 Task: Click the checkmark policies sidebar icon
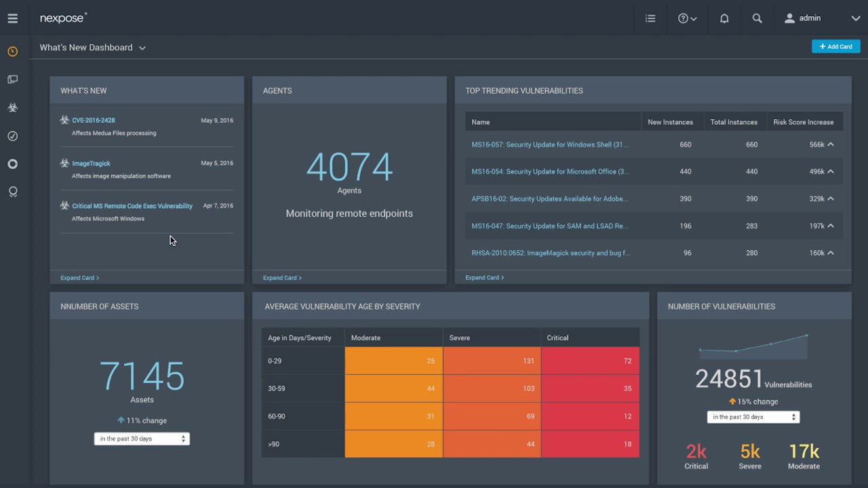12,136
